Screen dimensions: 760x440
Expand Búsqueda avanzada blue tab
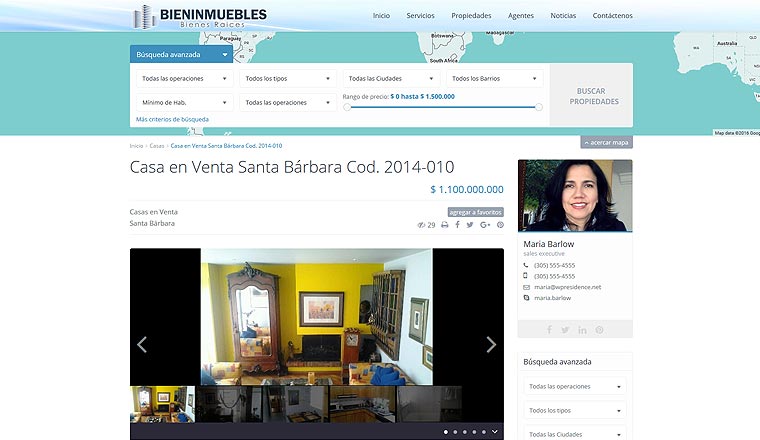[x=181, y=54]
